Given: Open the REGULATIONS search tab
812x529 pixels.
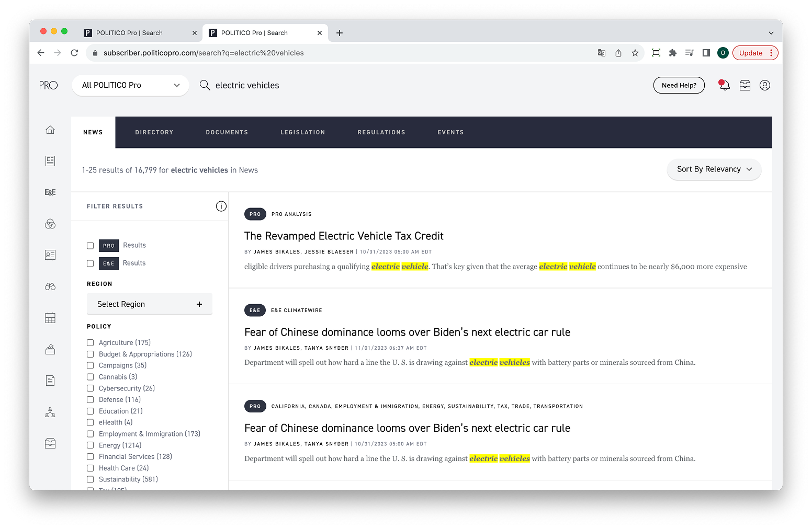Looking at the screenshot, I should [381, 132].
